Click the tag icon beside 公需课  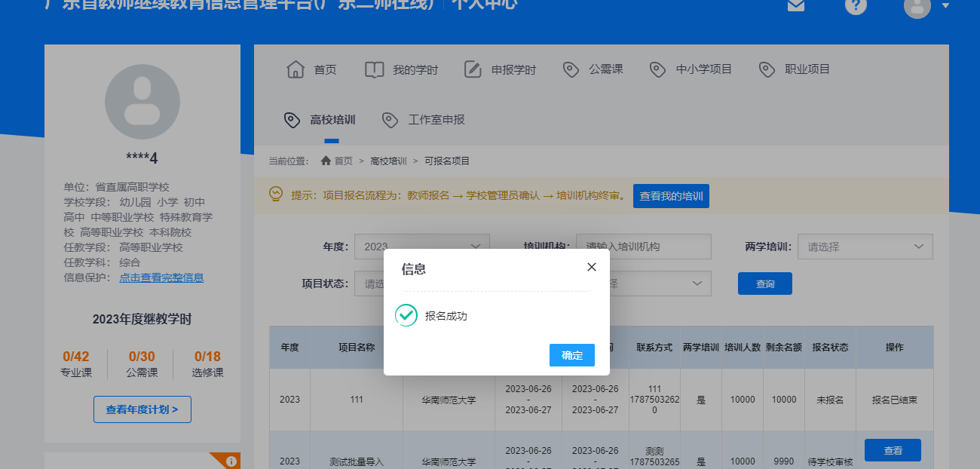coord(571,69)
